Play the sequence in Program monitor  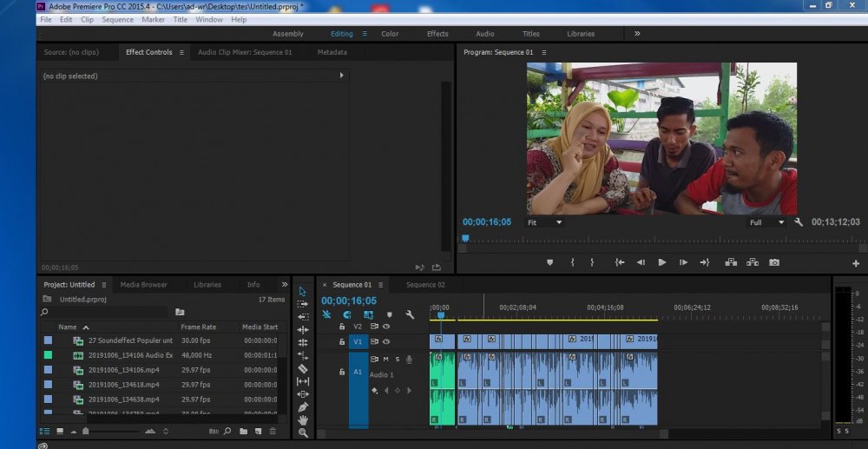coord(662,262)
